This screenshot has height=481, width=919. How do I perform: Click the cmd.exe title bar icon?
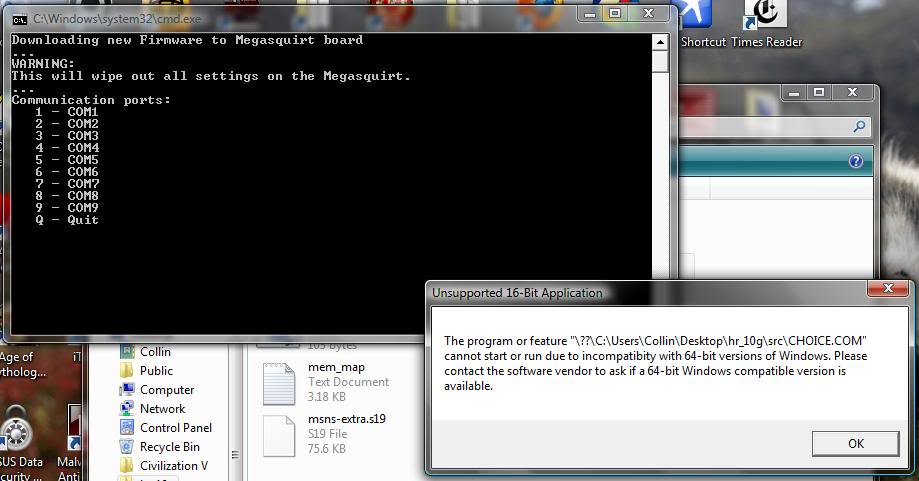pyautogui.click(x=19, y=19)
